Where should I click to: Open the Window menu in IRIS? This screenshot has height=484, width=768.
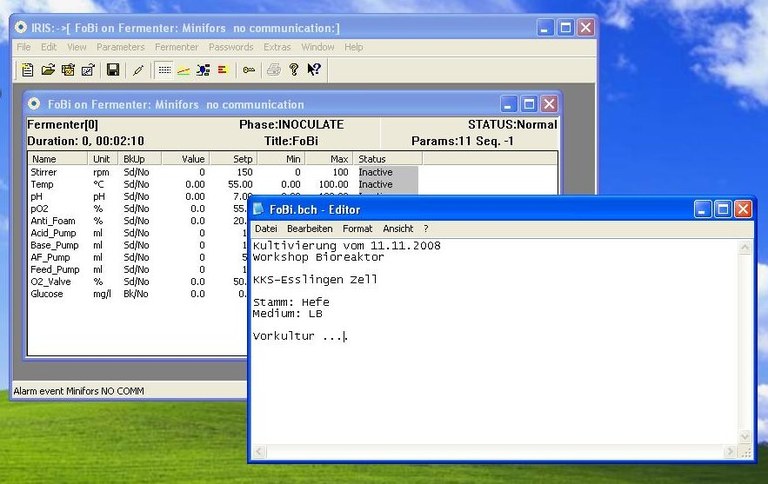point(317,47)
